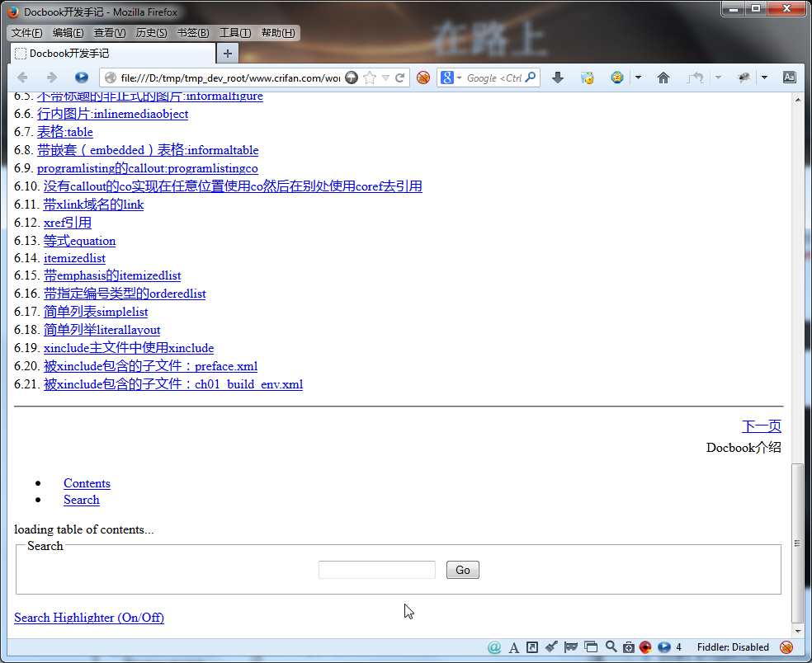Open dropdown next to undo-arrow icon
This screenshot has height=663, width=812.
718,78
